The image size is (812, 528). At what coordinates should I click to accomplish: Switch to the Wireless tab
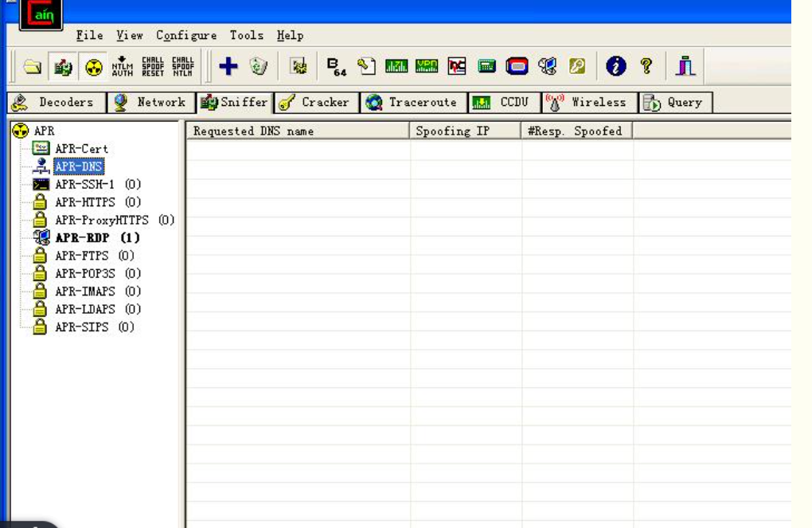[589, 103]
